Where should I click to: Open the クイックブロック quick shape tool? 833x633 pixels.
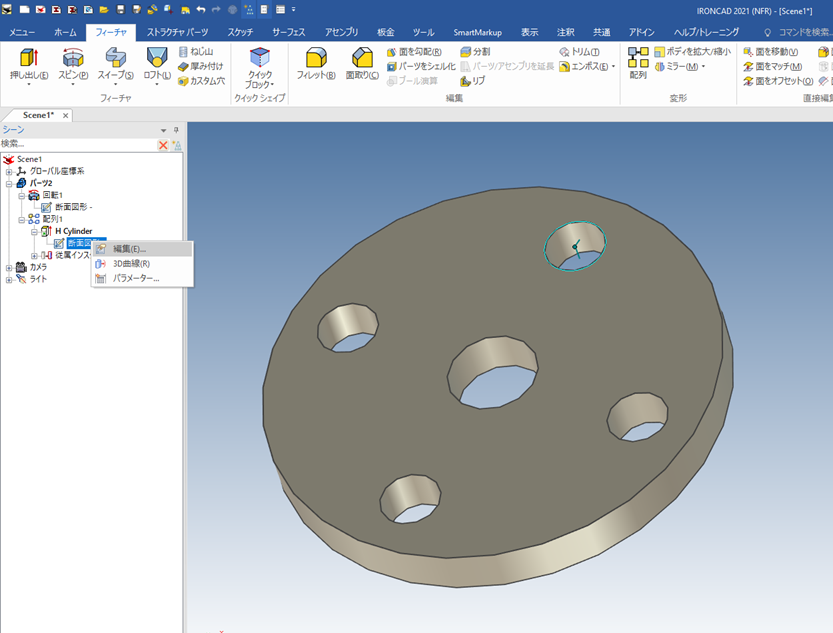pyautogui.click(x=259, y=59)
